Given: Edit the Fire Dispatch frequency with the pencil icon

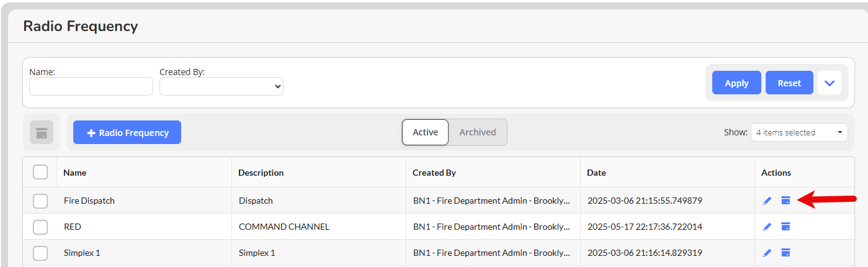Looking at the screenshot, I should [x=767, y=201].
